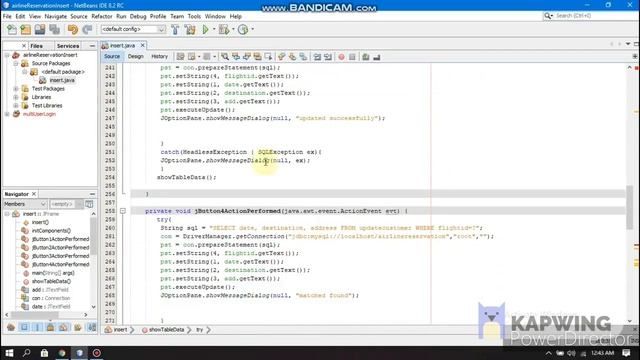Click the Last Edit icon in editor toolbar
Viewport: 640px width, 360px height.
(180, 57)
